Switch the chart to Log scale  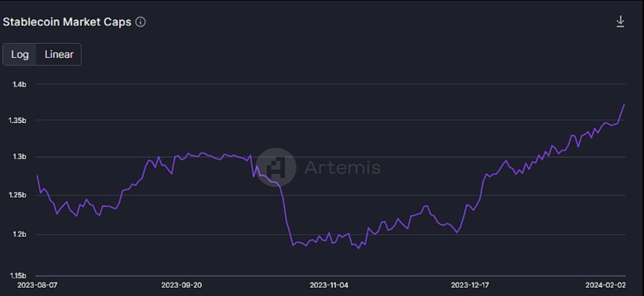coord(20,55)
